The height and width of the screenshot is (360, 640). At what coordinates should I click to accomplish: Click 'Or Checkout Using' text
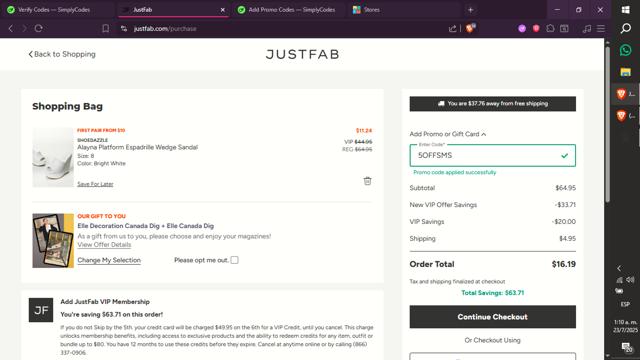(x=493, y=340)
